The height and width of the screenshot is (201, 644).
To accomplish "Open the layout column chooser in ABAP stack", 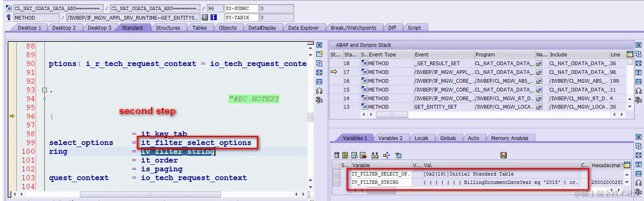I will point(630,54).
